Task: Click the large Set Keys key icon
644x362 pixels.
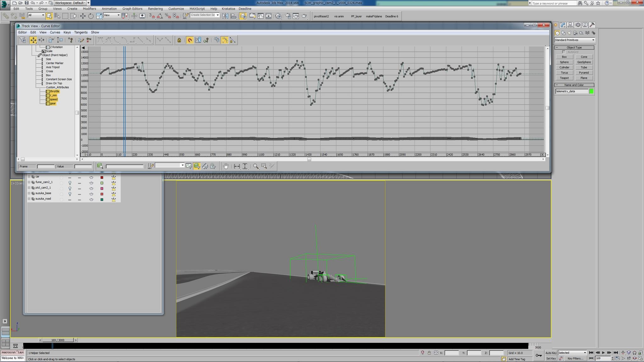Action: 539,355
